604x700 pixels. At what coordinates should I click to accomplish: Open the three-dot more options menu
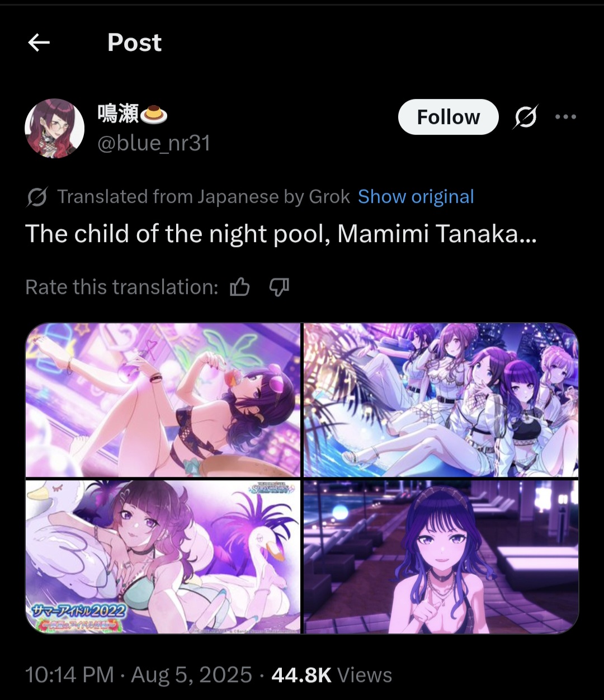tap(565, 117)
